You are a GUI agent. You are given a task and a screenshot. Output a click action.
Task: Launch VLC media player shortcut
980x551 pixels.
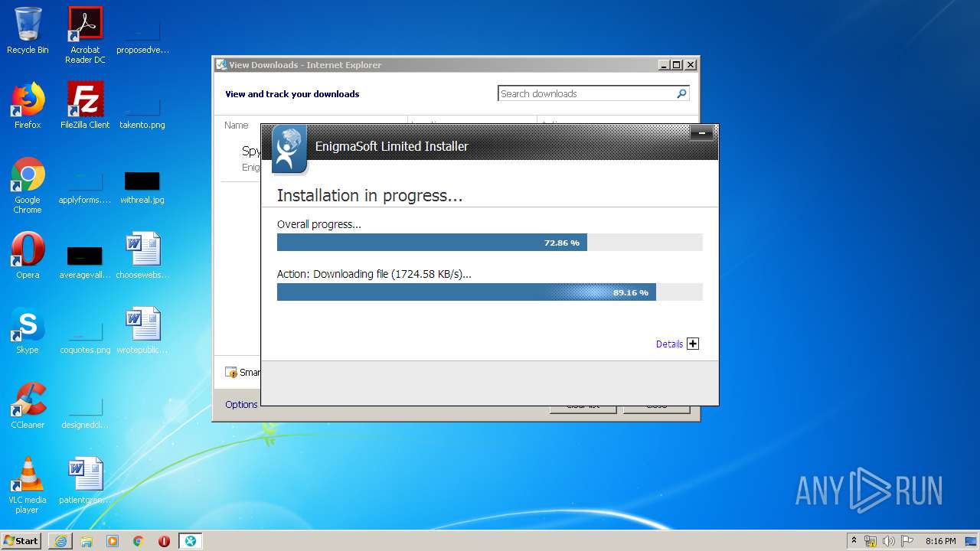point(28,485)
